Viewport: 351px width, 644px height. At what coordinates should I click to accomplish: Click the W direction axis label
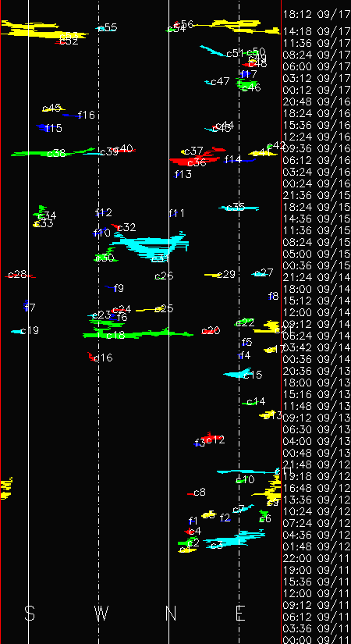101,614
